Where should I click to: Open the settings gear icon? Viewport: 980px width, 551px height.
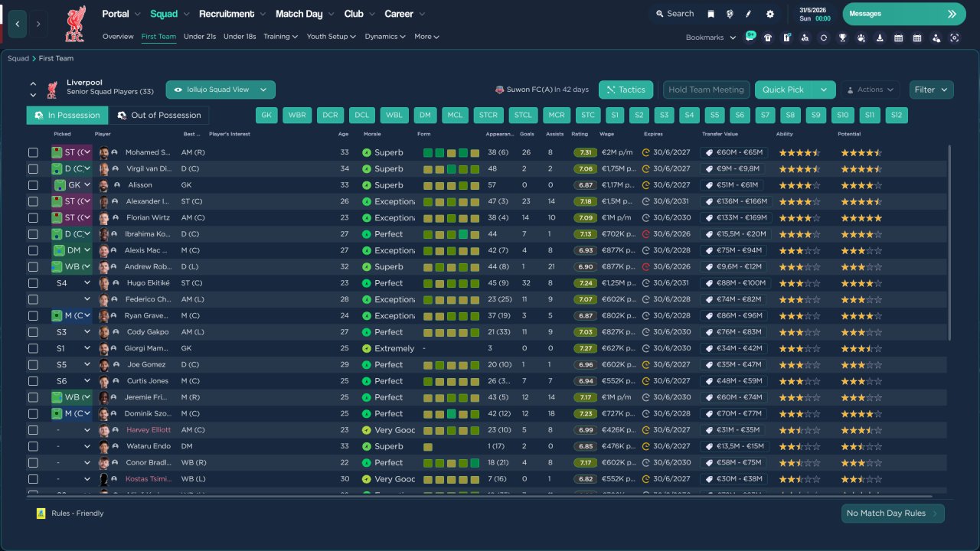[769, 14]
